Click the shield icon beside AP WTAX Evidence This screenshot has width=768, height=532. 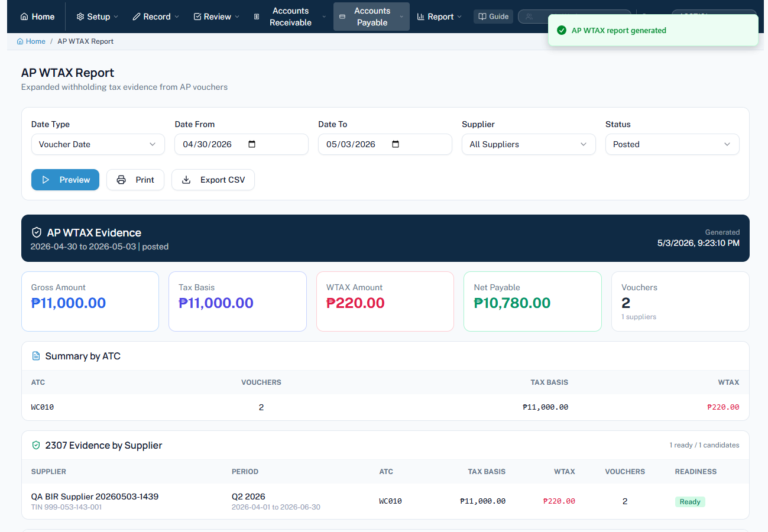click(37, 233)
